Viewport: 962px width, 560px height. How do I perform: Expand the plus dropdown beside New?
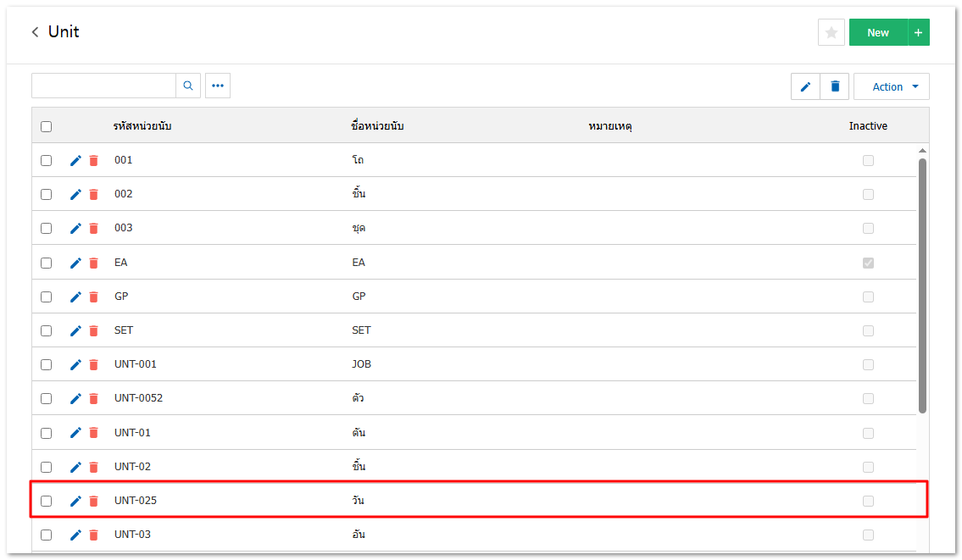tap(919, 32)
